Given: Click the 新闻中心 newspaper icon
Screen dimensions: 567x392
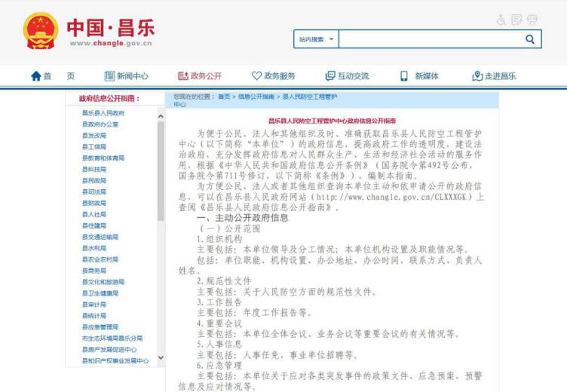Looking at the screenshot, I should 109,76.
